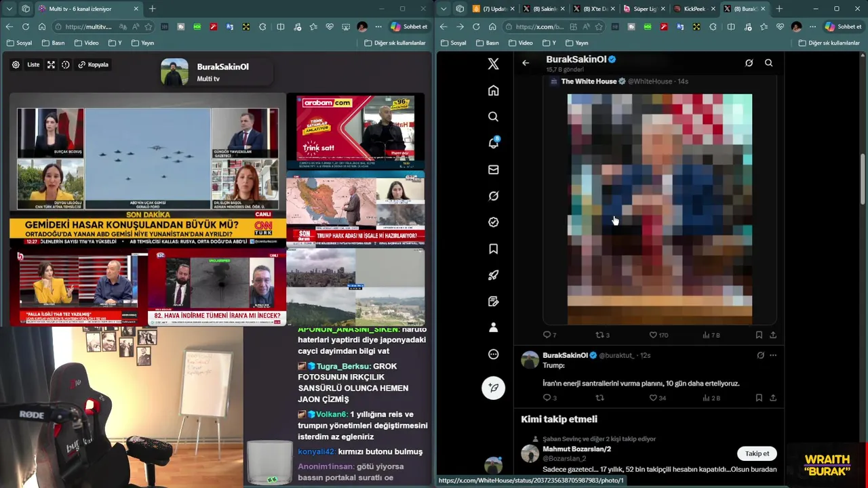This screenshot has width=868, height=488.
Task: Open browser menu dots in X window
Action: tap(812, 26)
